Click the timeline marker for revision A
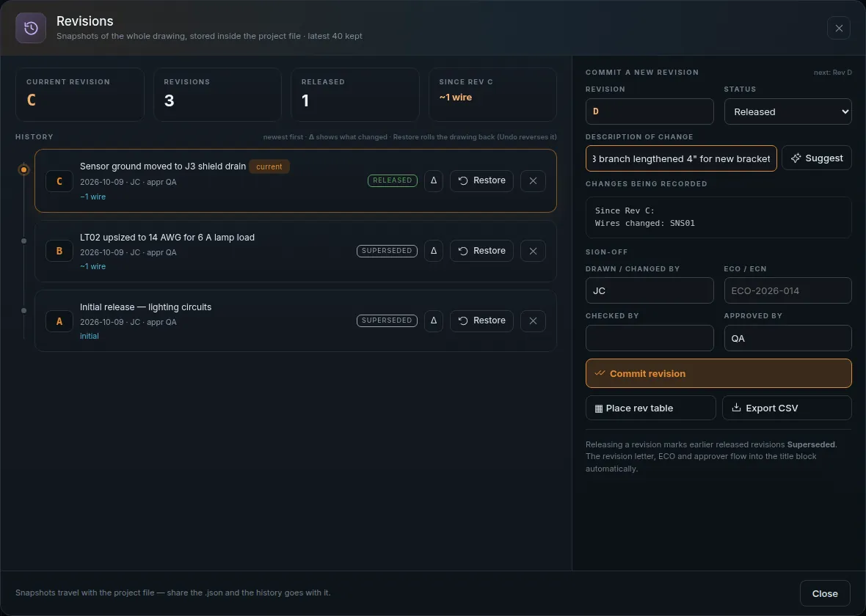This screenshot has width=866, height=616. (23, 311)
